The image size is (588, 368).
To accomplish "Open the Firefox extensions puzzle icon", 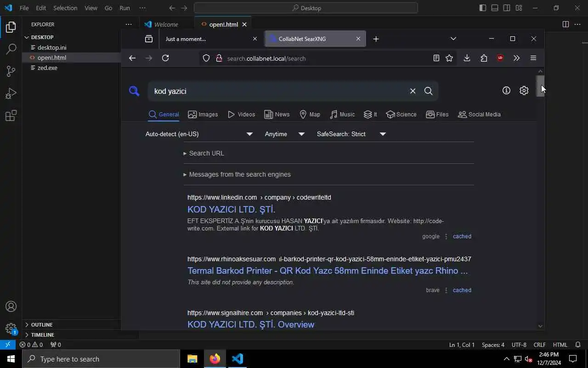I will (x=484, y=58).
